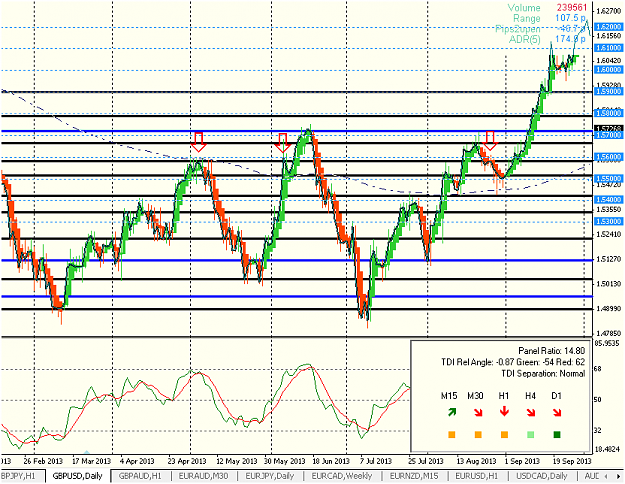The width and height of the screenshot is (625, 484).
Task: Click the active GBPUSD,Daily tab
Action: point(77,476)
